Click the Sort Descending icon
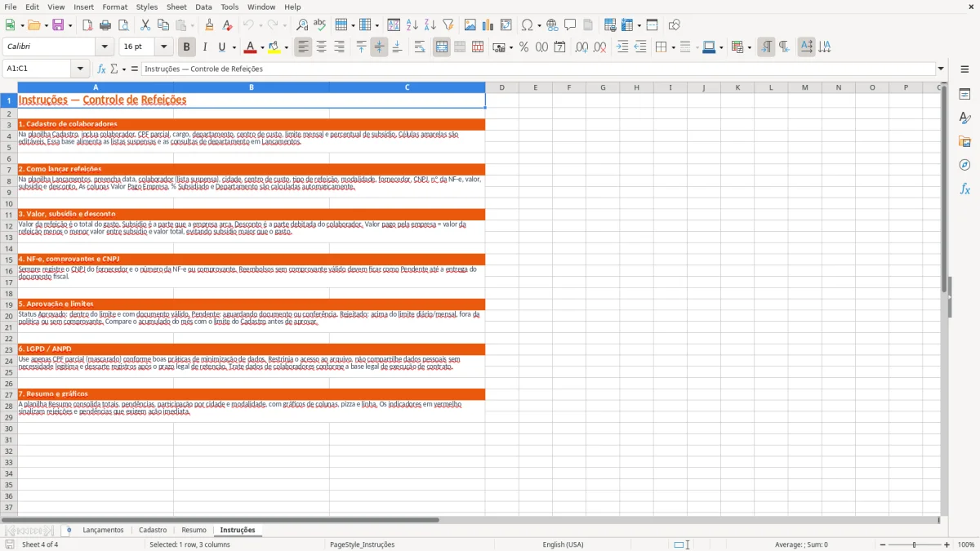Image resolution: width=980 pixels, height=551 pixels. 430,25
